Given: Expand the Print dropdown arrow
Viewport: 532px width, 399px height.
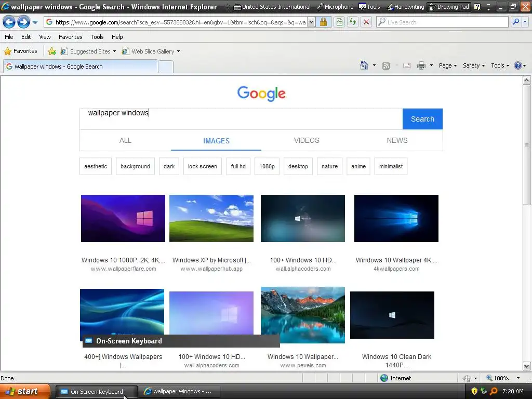Looking at the screenshot, I should point(431,65).
